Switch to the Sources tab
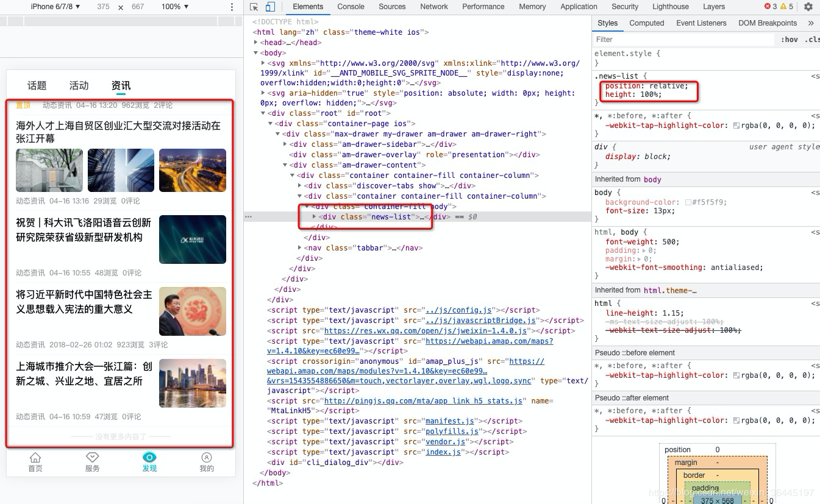 pos(392,7)
